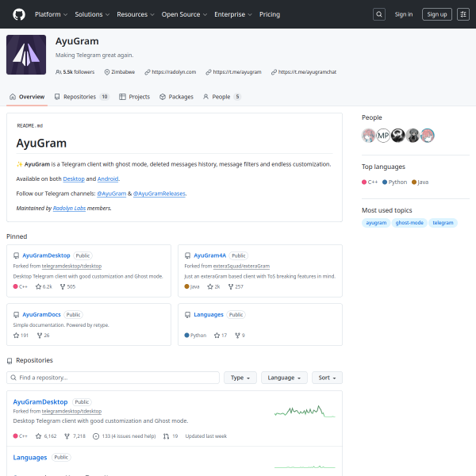Click 6,162 stargazers in repository list

pos(46,436)
